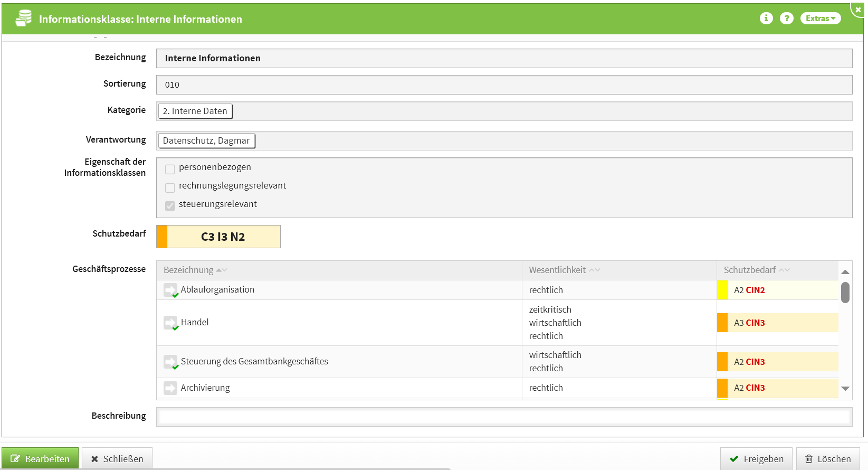Open the help question mark icon
868x470 pixels.
(786, 18)
